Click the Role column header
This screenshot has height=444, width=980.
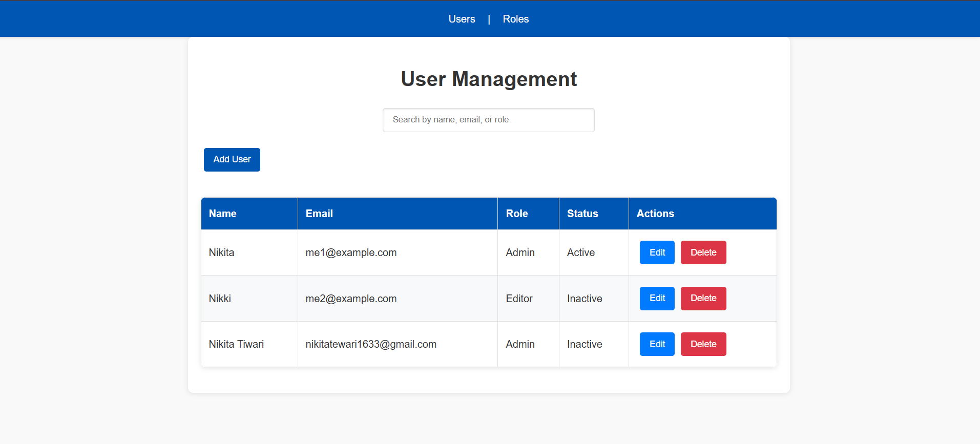point(528,214)
